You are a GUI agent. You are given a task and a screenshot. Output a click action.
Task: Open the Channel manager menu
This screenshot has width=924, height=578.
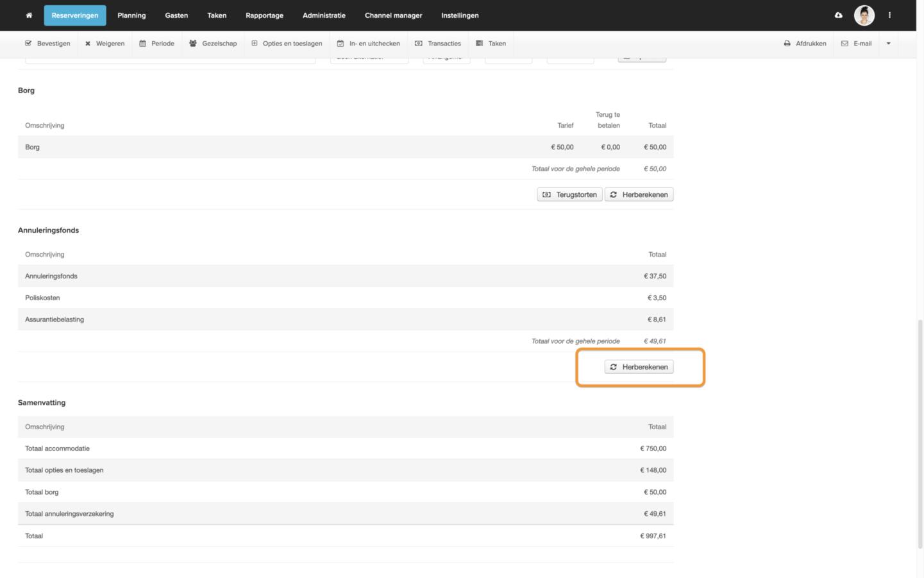(x=393, y=15)
